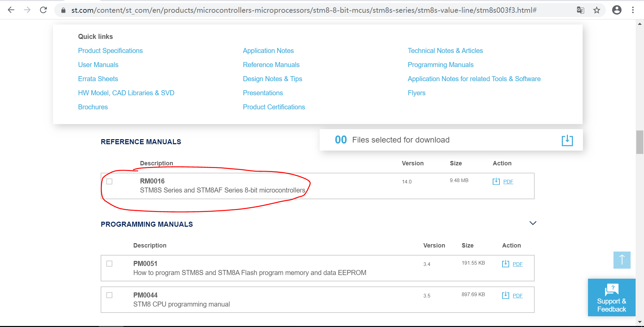Open the Google Translate icon in address bar
The image size is (644, 327).
[x=580, y=10]
